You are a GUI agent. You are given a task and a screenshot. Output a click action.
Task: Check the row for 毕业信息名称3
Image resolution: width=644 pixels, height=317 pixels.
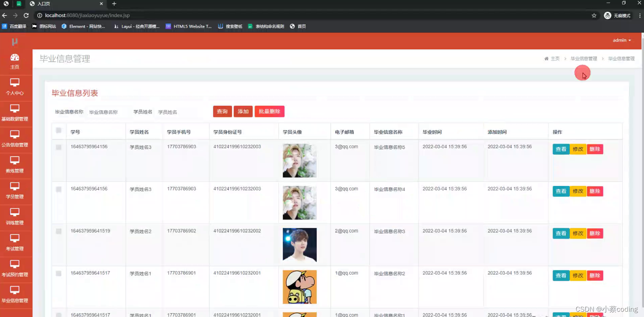click(59, 232)
